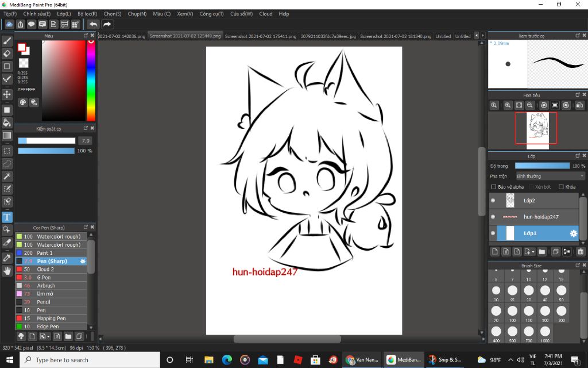Select the Brush tool in left toolbar
The image size is (588, 368).
(7, 41)
